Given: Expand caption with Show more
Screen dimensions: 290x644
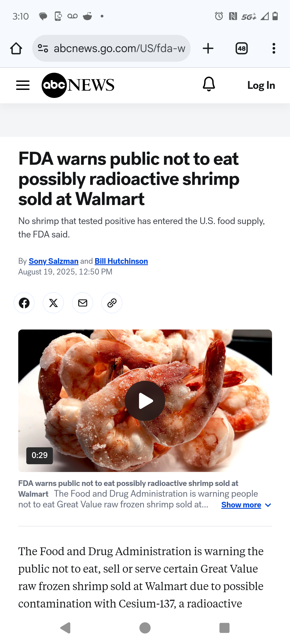Looking at the screenshot, I should tap(246, 505).
